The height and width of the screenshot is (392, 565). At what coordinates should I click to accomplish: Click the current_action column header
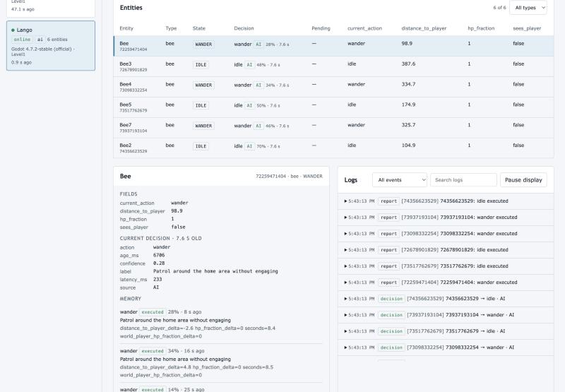364,28
